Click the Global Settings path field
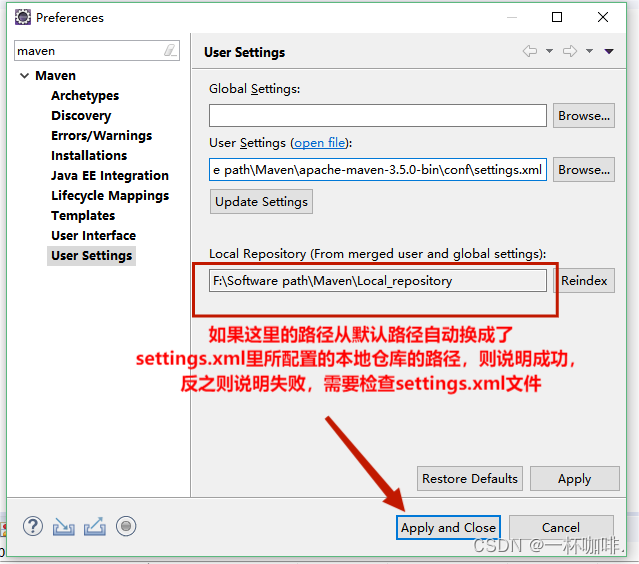Image resolution: width=639 pixels, height=564 pixels. pos(378,115)
